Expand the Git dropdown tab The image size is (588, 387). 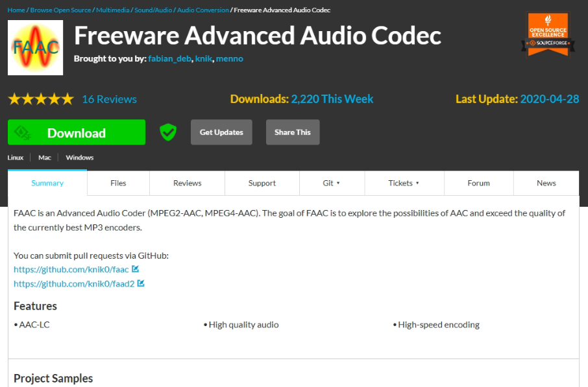point(332,183)
